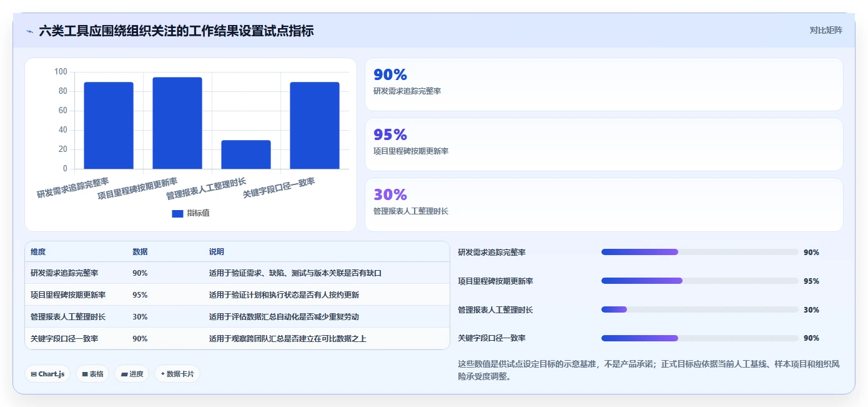Click description 适用于观察跨团队汇总是否建立在可比数据之上

tap(288, 339)
